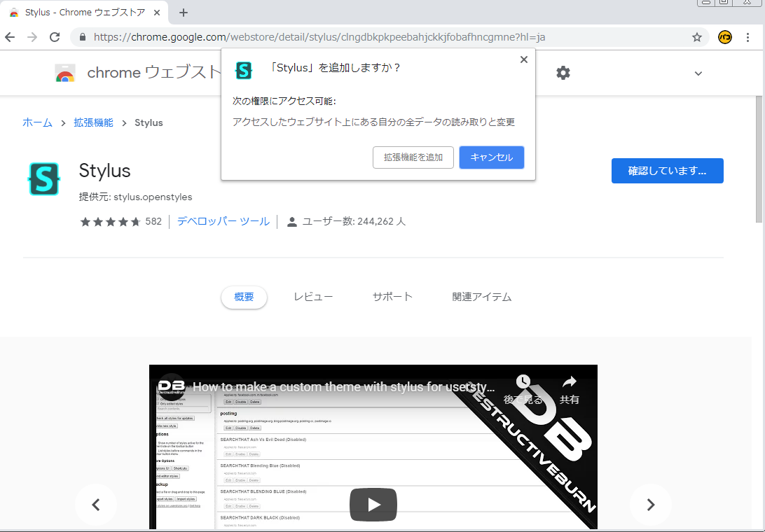Go to ホーム breadcrumb link
Viewport: 765px width, 532px height.
(x=38, y=123)
